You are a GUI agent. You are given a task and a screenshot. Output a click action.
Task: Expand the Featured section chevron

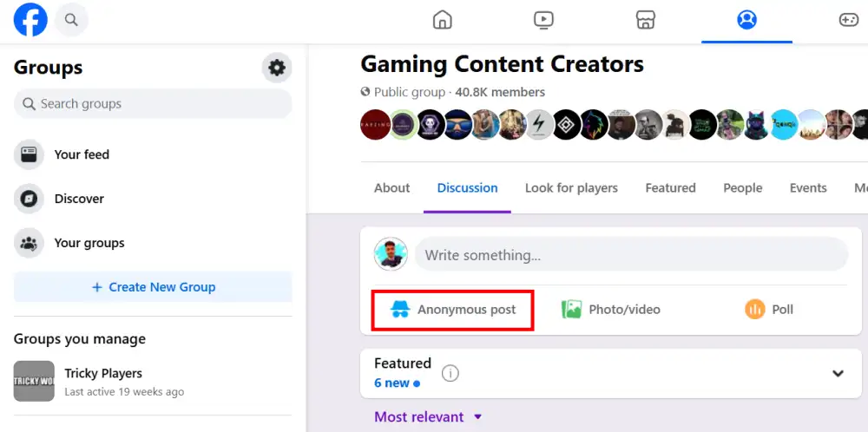pyautogui.click(x=838, y=374)
